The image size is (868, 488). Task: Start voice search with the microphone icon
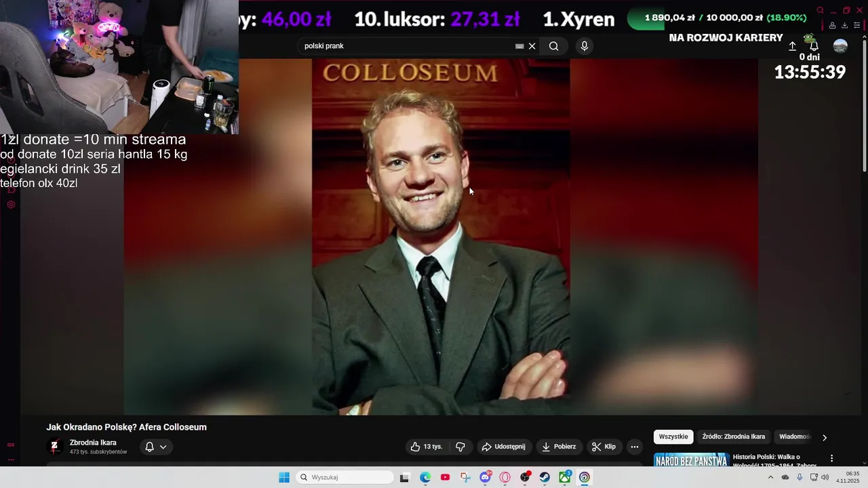click(x=585, y=46)
